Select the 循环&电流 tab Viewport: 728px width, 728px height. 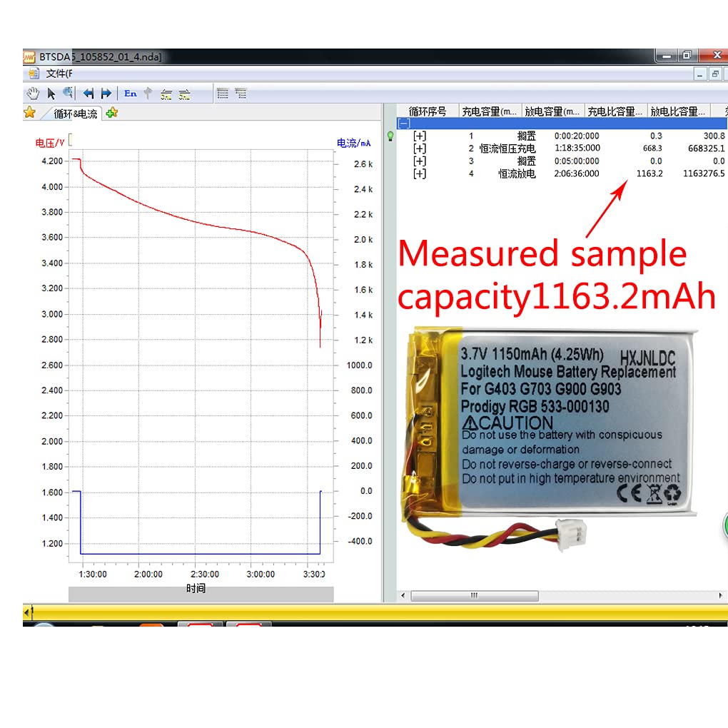(75, 113)
